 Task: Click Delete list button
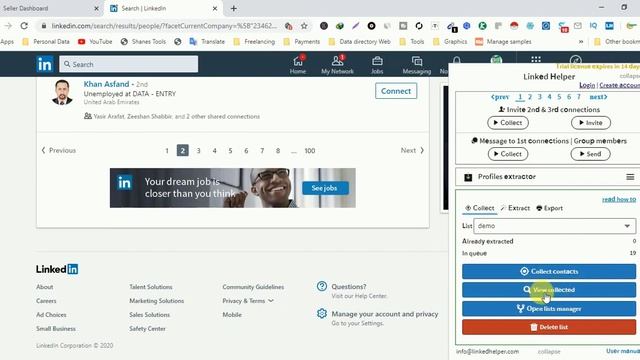click(x=549, y=327)
